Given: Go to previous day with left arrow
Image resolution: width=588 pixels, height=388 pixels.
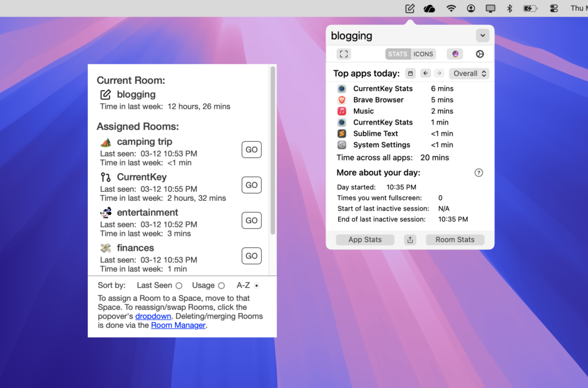Looking at the screenshot, I should click(x=425, y=73).
